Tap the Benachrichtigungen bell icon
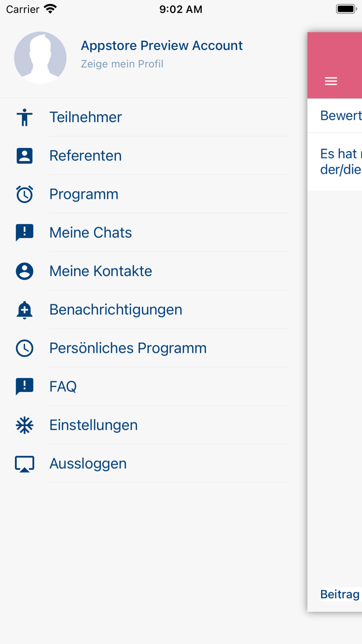The height and width of the screenshot is (644, 362). click(24, 310)
